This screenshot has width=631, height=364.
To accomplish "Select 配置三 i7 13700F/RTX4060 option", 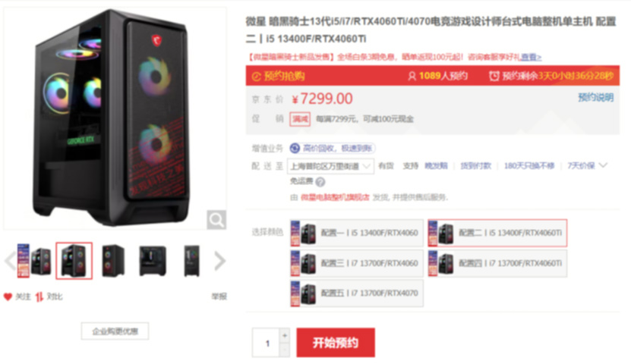I will 357,263.
